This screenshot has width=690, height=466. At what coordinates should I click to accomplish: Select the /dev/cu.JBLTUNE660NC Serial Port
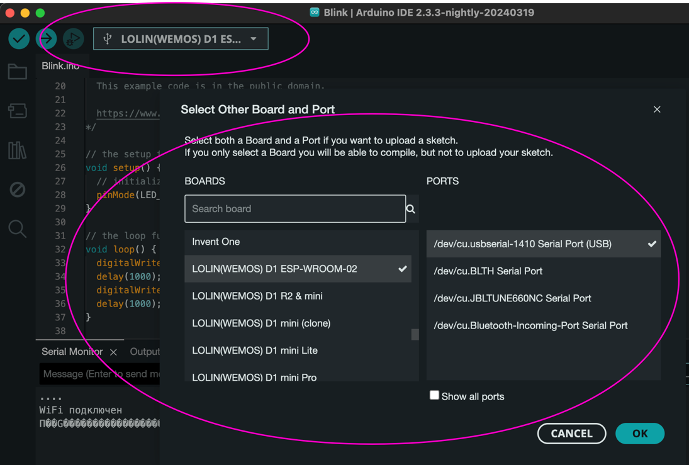click(x=543, y=298)
